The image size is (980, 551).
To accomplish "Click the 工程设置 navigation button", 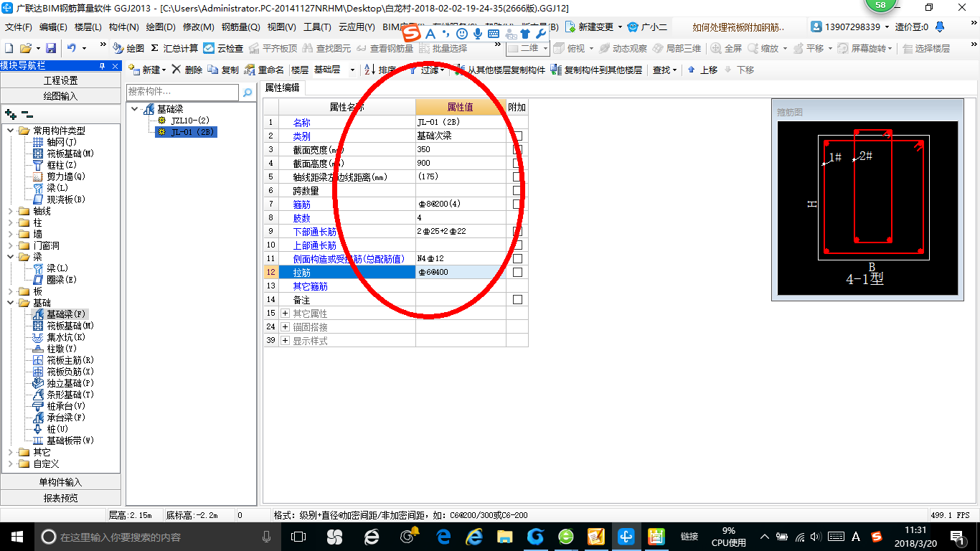I will [x=61, y=80].
